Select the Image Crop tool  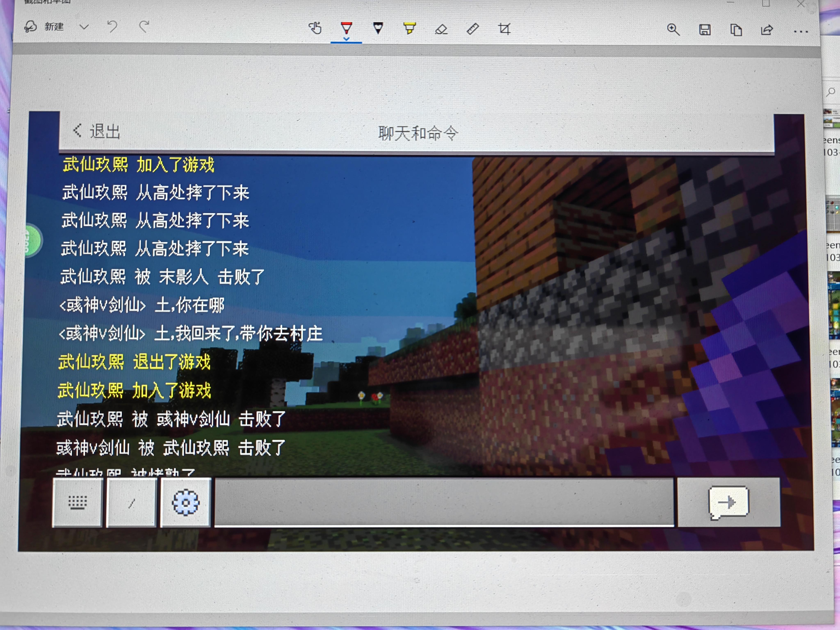click(x=504, y=29)
